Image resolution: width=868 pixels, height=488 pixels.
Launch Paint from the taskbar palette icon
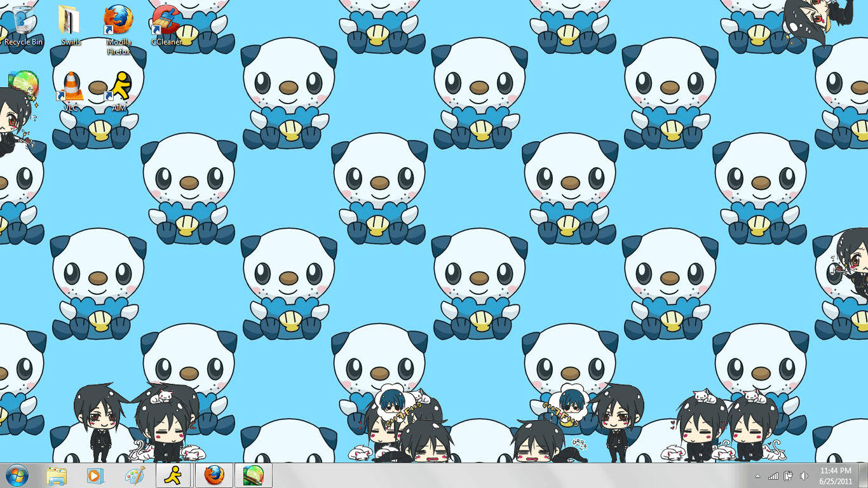(135, 475)
